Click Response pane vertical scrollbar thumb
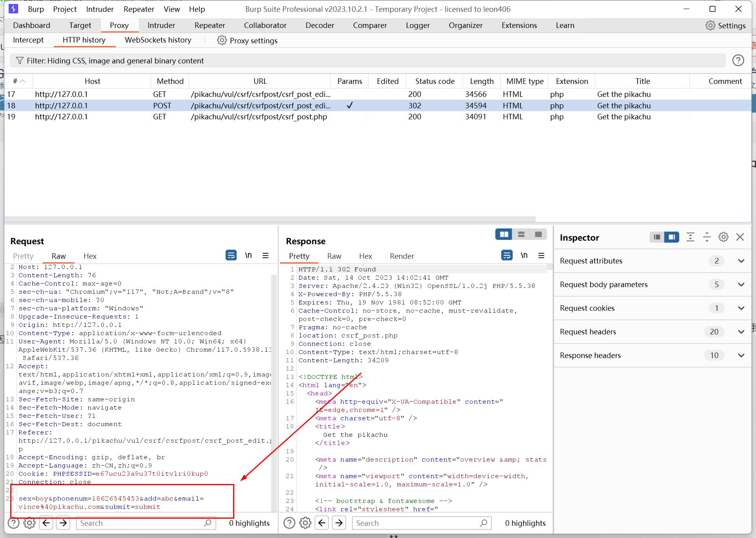The image size is (756, 538). (x=550, y=267)
